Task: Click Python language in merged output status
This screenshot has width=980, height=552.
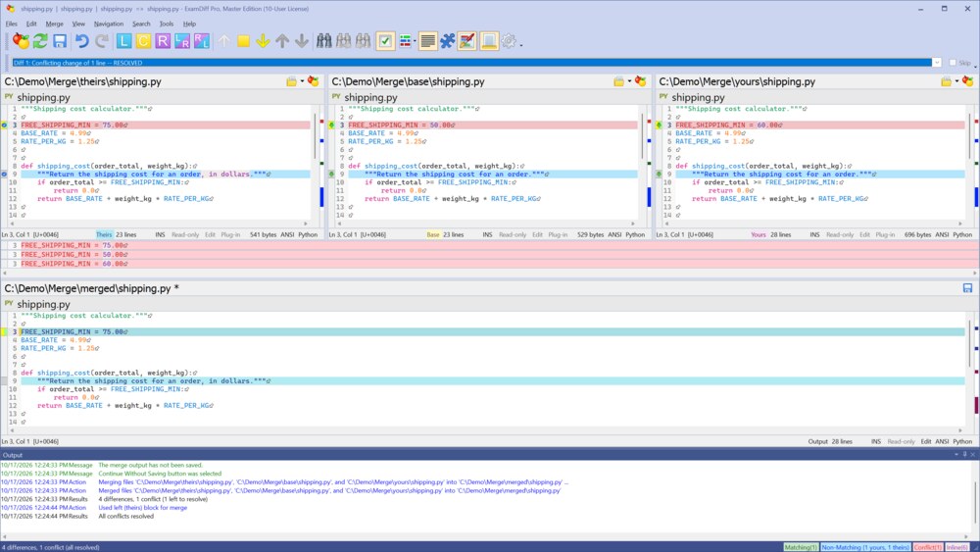Action: [x=962, y=441]
